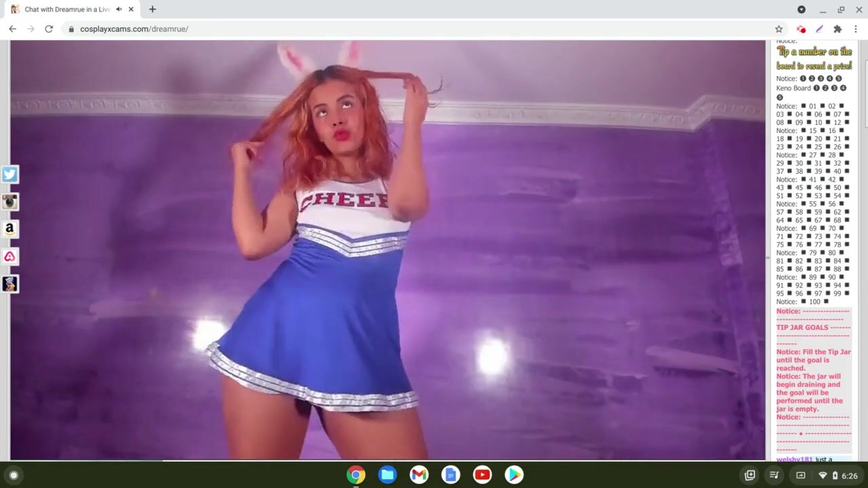The width and height of the screenshot is (868, 488).
Task: Open a new tab with the plus button
Action: coord(153,10)
